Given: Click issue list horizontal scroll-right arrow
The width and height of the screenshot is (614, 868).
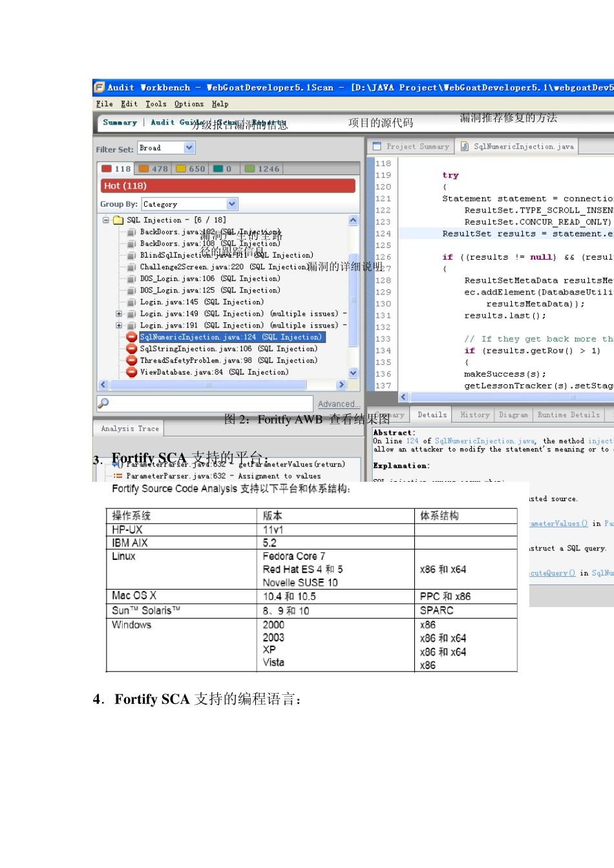Looking at the screenshot, I should (x=341, y=384).
